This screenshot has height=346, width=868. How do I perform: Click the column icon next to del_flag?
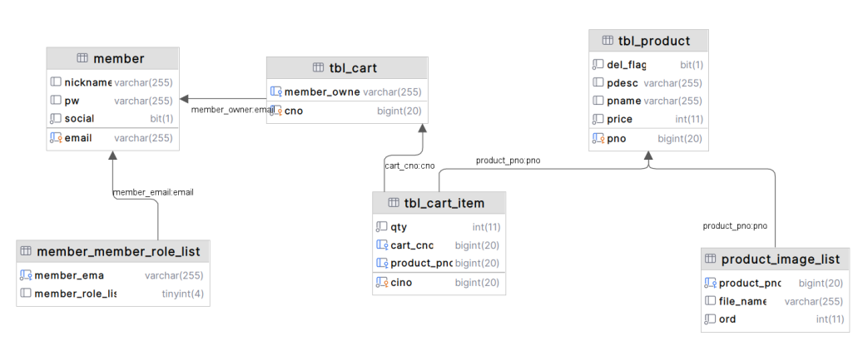pos(598,65)
